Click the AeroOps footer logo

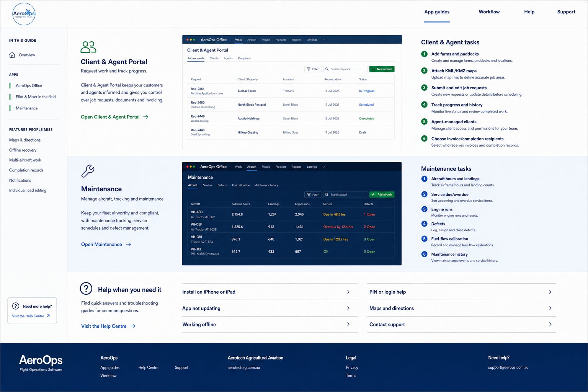[x=41, y=363]
